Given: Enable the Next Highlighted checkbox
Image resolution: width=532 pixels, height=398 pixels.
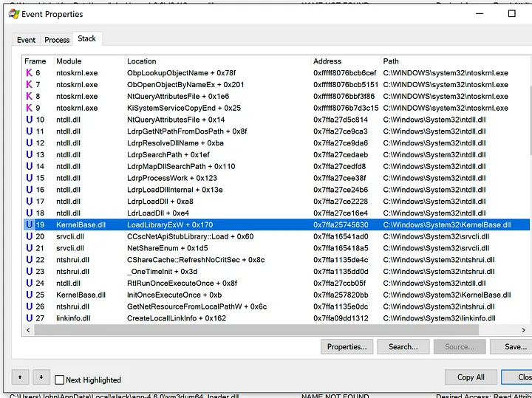Looking at the screenshot, I should point(60,380).
